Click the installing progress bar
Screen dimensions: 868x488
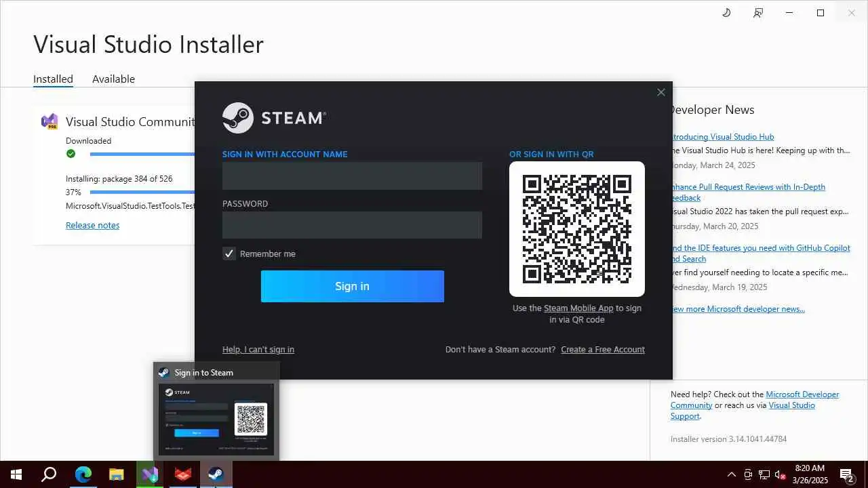(142, 192)
